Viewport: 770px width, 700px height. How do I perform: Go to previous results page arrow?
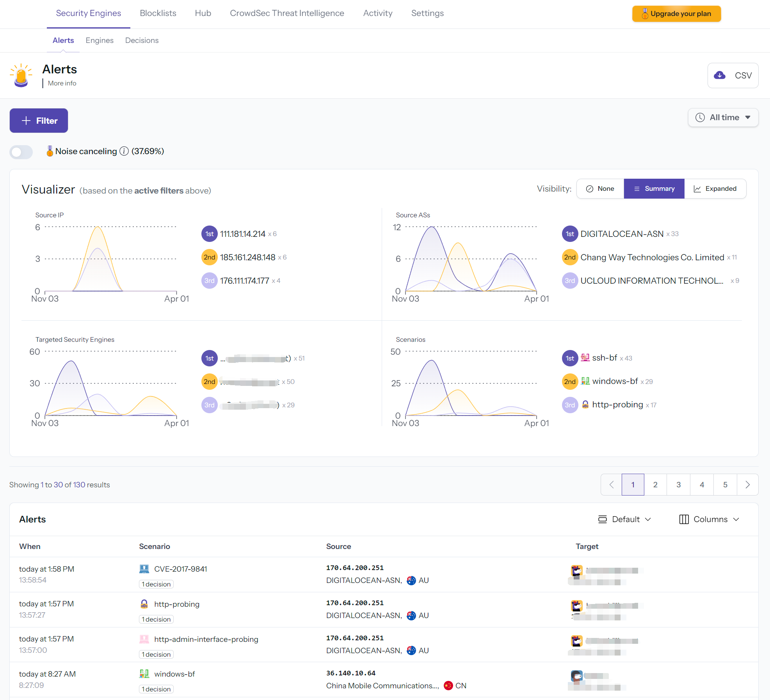click(612, 485)
